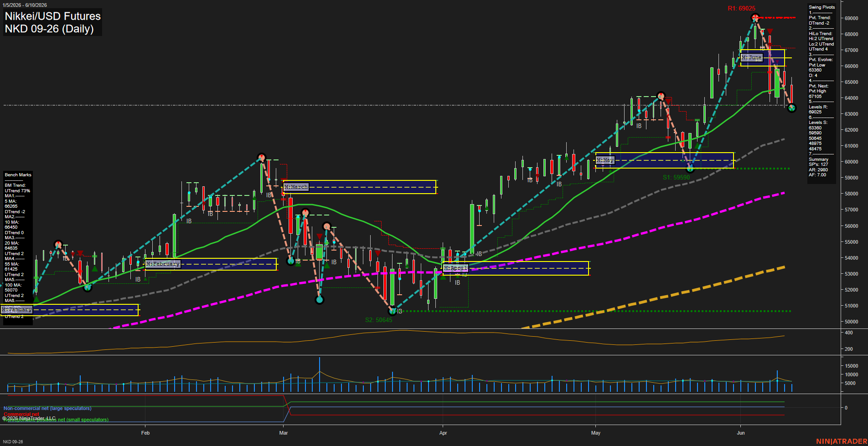Select the '5 MA: 66265' benchmark entry

[x=11, y=204]
